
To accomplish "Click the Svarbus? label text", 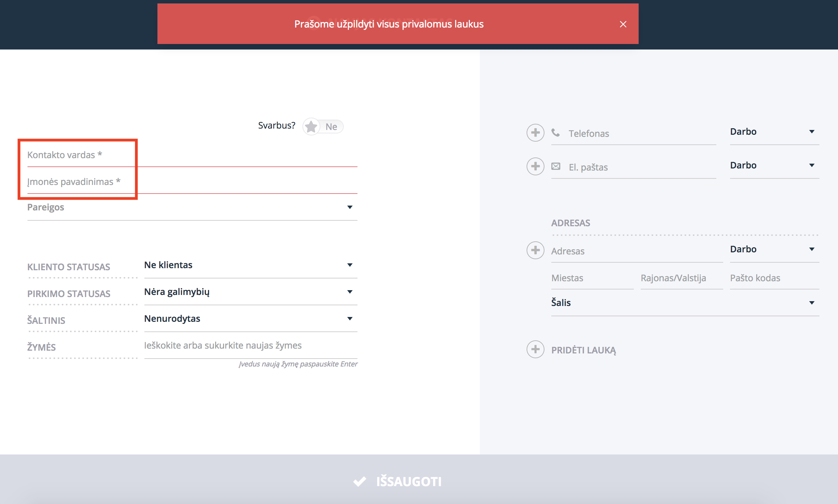I will click(x=277, y=125).
